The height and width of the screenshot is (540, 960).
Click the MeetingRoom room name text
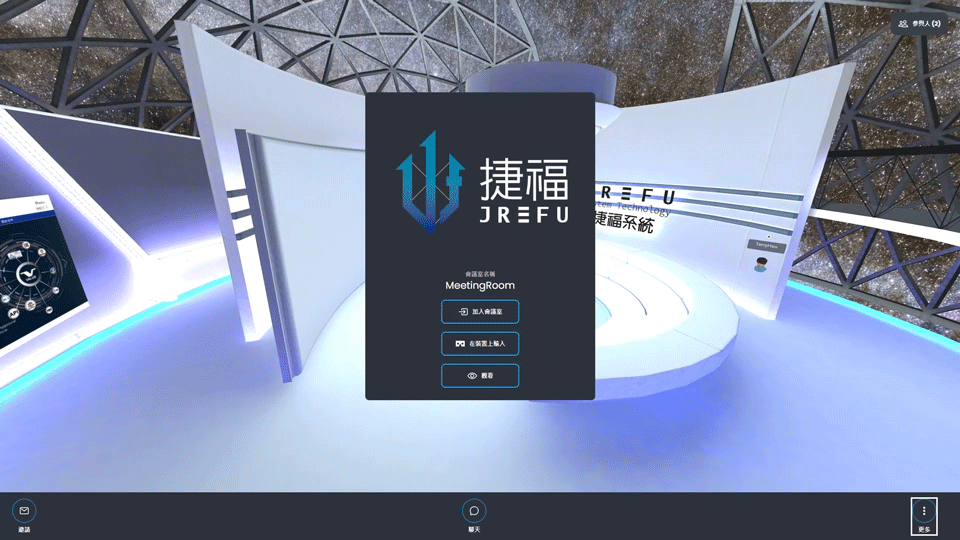click(x=480, y=286)
